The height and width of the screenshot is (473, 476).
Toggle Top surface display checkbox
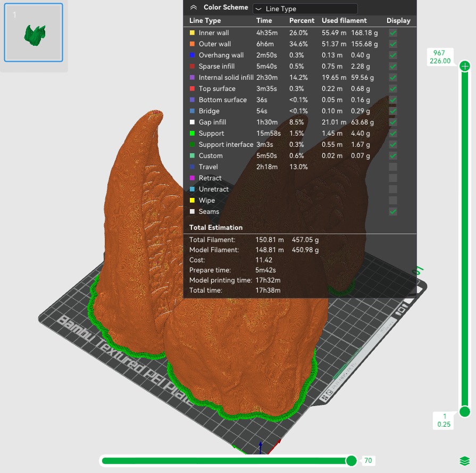pyautogui.click(x=393, y=89)
